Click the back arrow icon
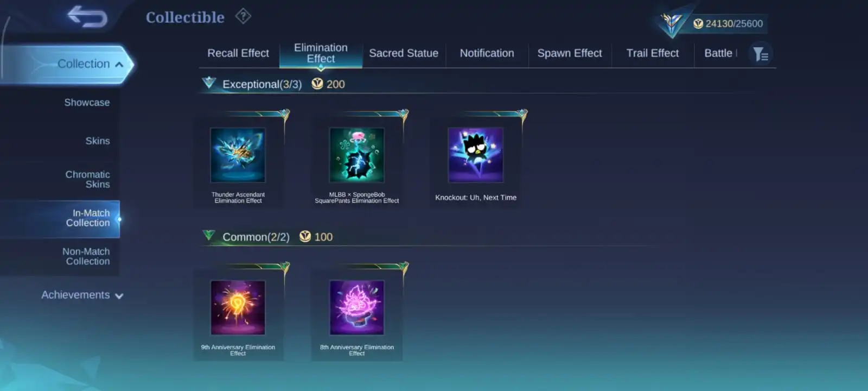The height and width of the screenshot is (391, 868). point(87,17)
